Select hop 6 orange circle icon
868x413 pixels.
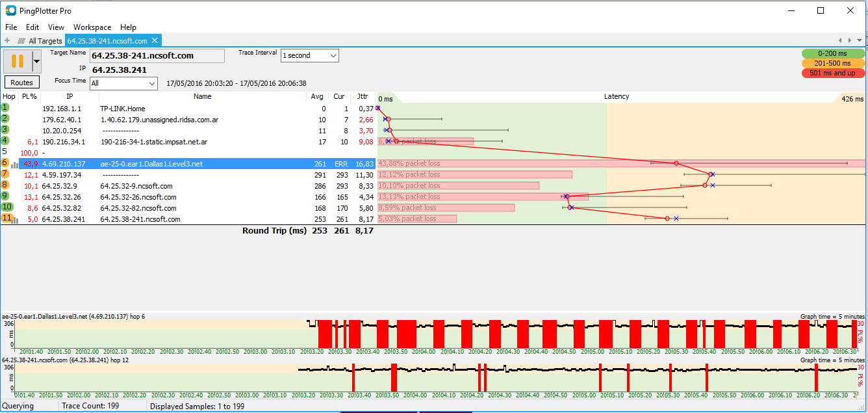(x=5, y=163)
